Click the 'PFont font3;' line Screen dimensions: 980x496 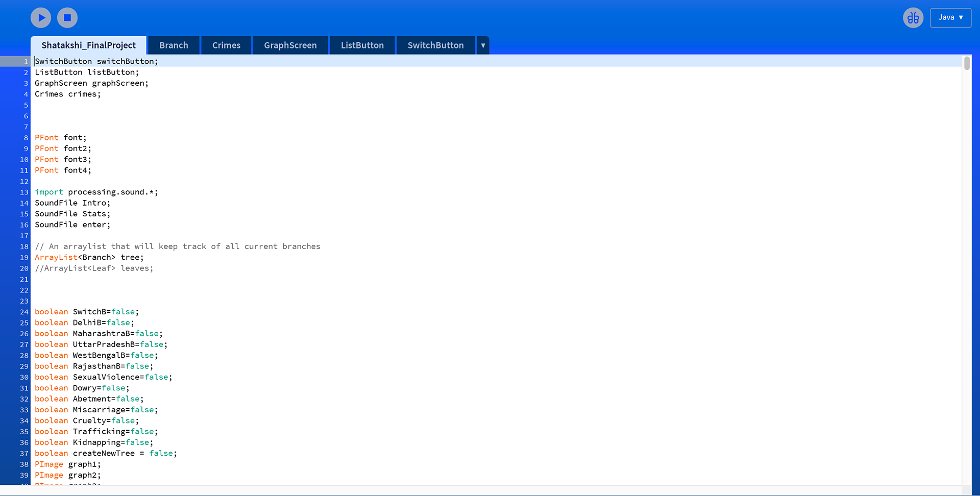tap(63, 159)
